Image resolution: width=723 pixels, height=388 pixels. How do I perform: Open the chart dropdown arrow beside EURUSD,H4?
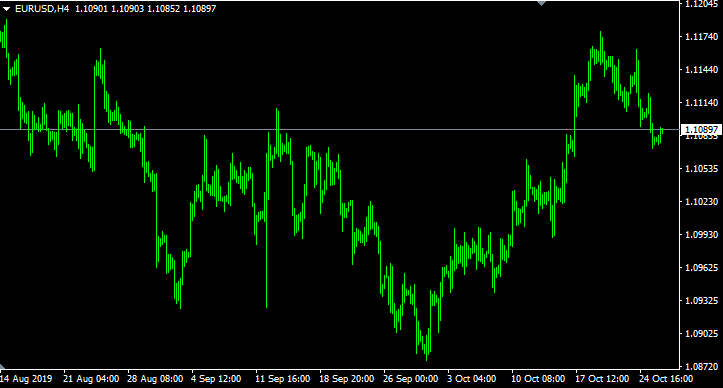pos(6,9)
